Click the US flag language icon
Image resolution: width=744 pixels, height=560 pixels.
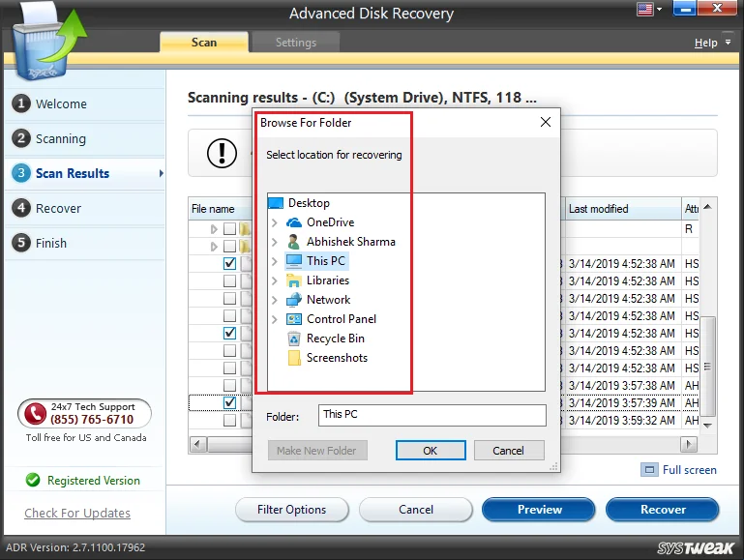click(643, 11)
